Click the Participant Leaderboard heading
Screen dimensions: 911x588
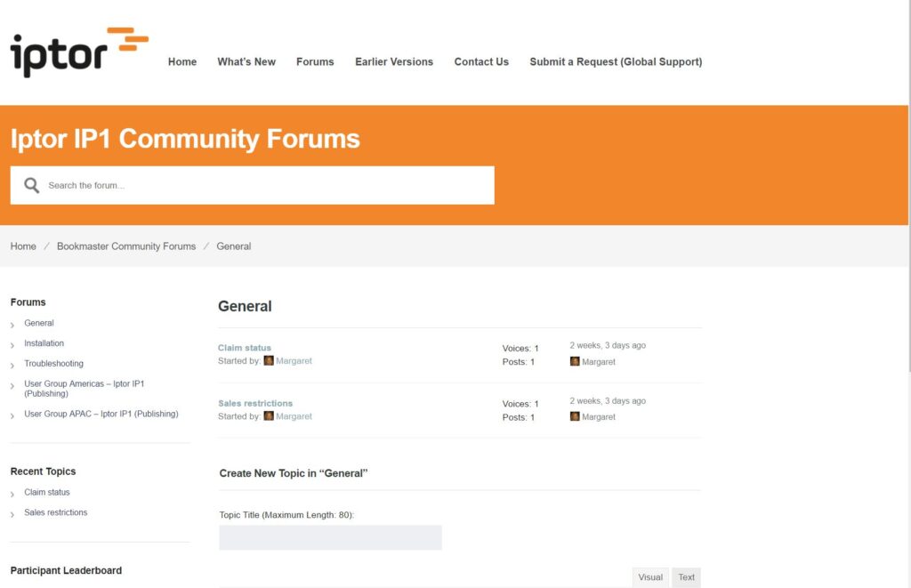click(66, 570)
